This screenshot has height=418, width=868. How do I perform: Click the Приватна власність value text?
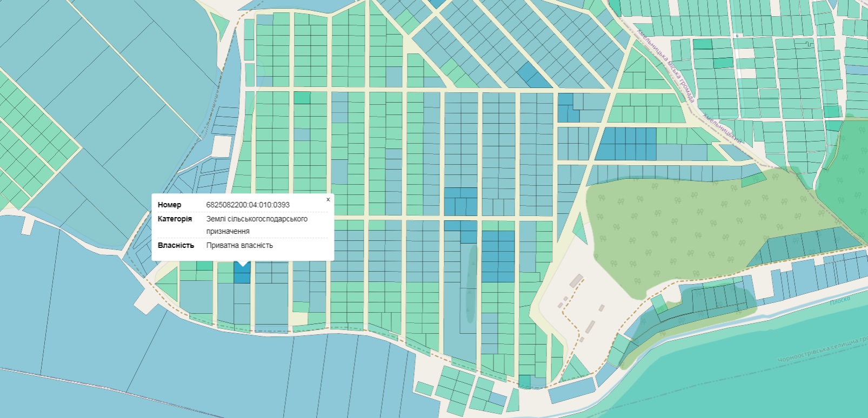tap(239, 245)
